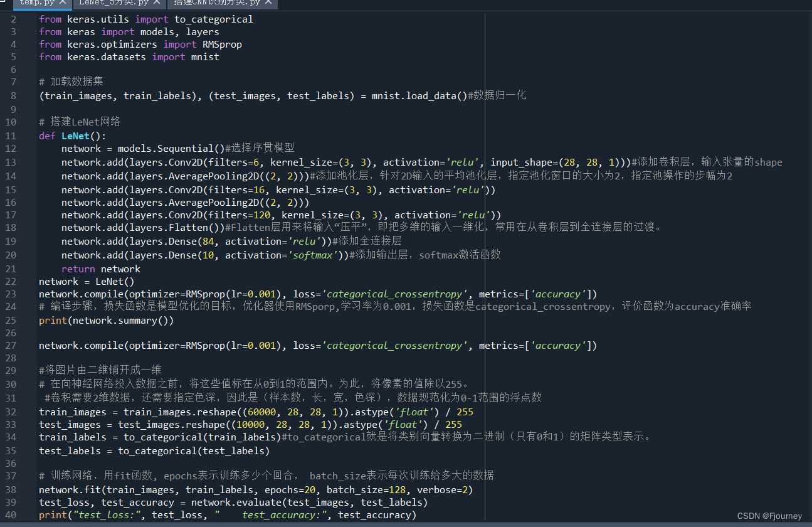The height and width of the screenshot is (527, 812).
Task: Click 'filters=120' in the third Conv2D line
Action: click(240, 215)
